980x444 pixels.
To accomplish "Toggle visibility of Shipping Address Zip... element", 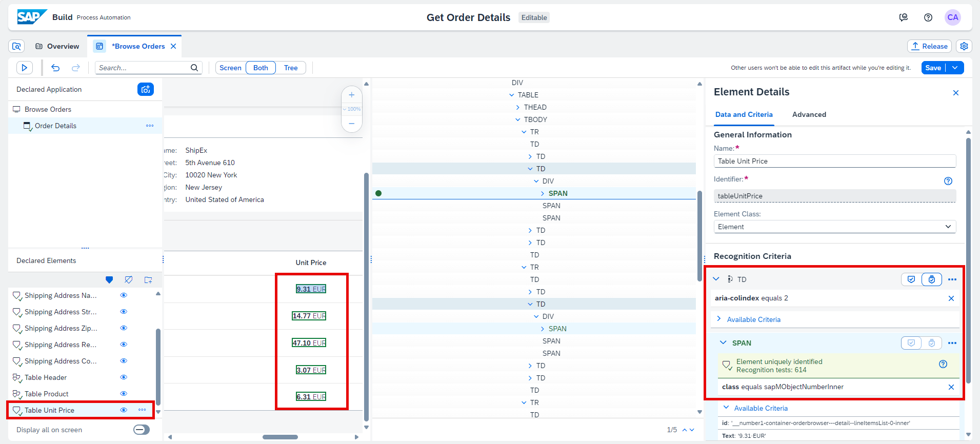I will click(124, 328).
